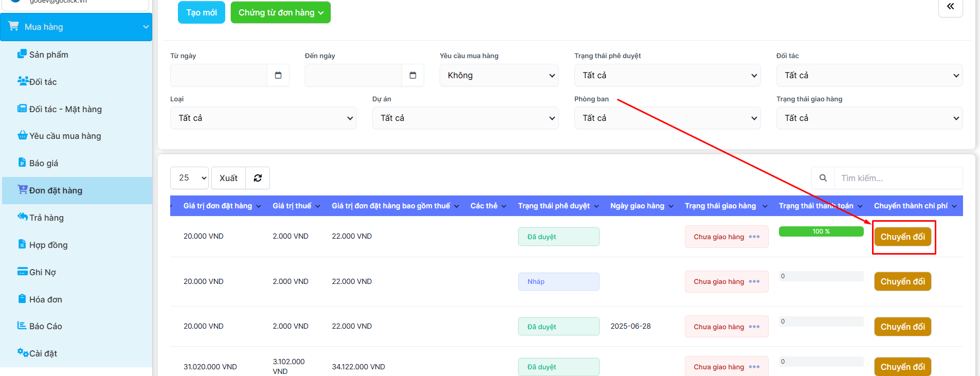Open Sản phẩm from the sidebar

pos(48,55)
